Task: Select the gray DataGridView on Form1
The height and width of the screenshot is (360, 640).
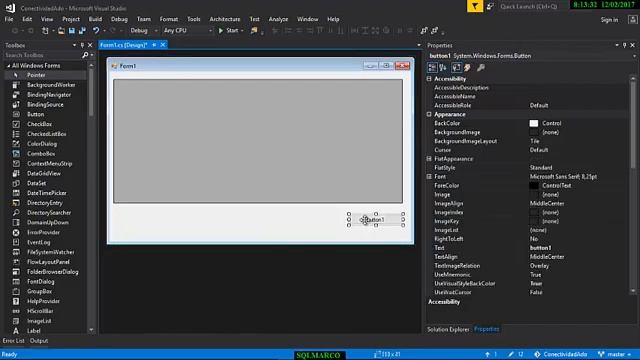Action: pyautogui.click(x=258, y=141)
